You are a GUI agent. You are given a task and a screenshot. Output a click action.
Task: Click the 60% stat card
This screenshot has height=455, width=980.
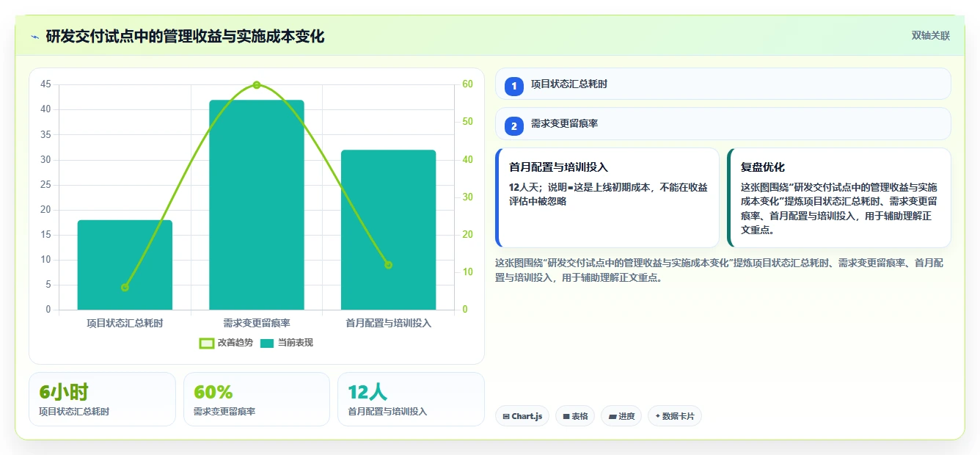[257, 399]
